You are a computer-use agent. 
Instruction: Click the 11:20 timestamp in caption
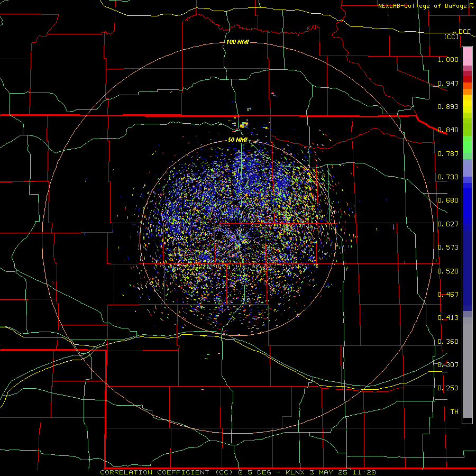tap(365, 472)
